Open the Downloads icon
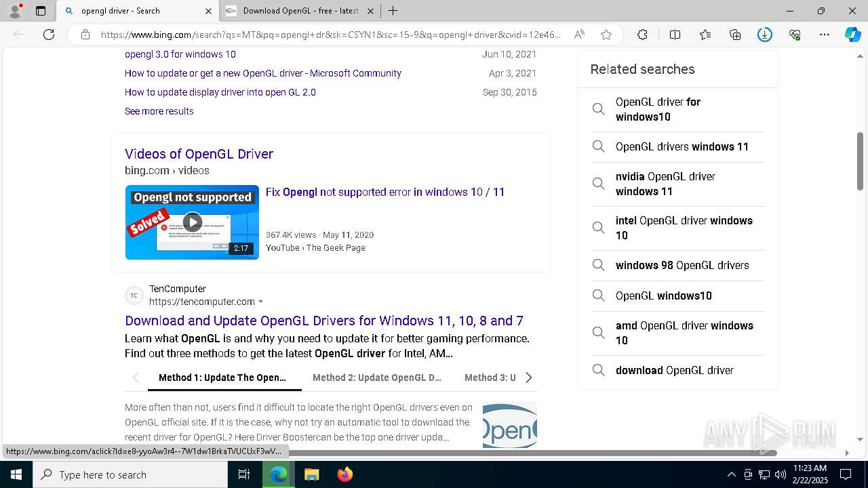The height and width of the screenshot is (488, 868). pyautogui.click(x=765, y=35)
